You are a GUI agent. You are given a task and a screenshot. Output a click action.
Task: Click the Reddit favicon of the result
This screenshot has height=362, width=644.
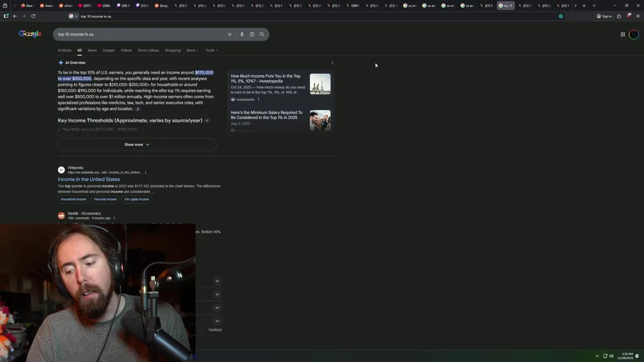61,216
